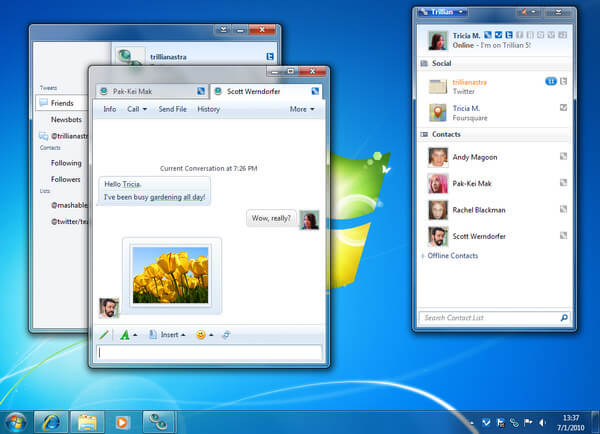Click the service icon on Scott Werndorfer tab
The width and height of the screenshot is (600, 434).
point(315,91)
